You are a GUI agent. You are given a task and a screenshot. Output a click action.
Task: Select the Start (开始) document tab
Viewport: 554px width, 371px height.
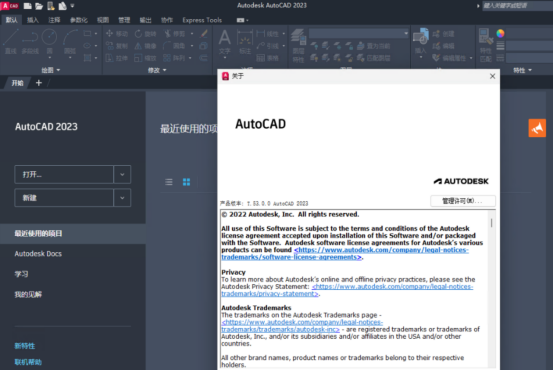click(x=17, y=83)
